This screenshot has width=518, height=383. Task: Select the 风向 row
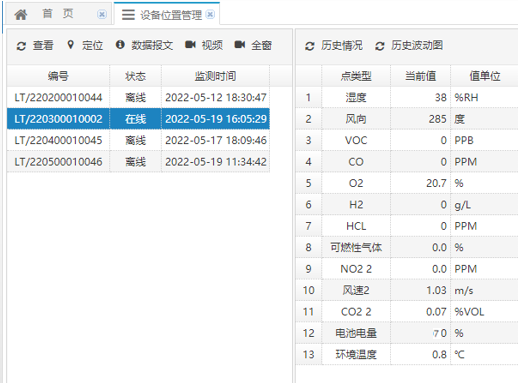coord(407,119)
